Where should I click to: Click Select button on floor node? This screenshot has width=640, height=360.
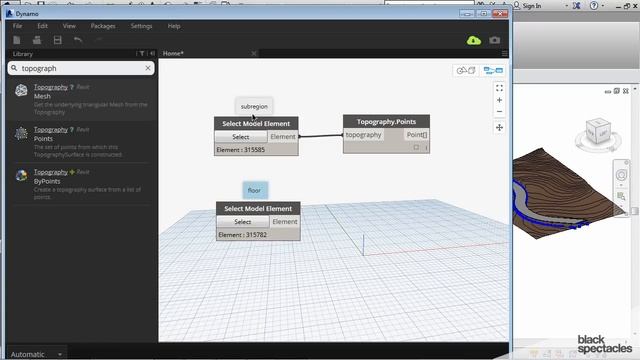242,222
